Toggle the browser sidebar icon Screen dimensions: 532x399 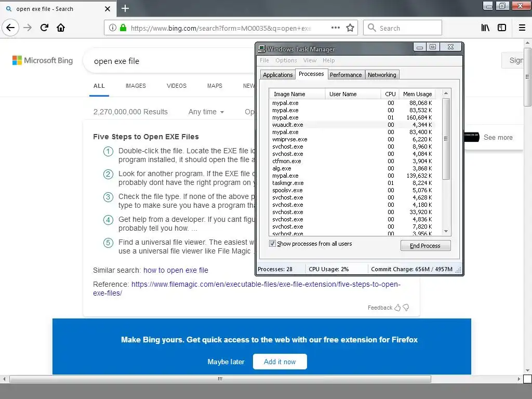[x=502, y=28]
